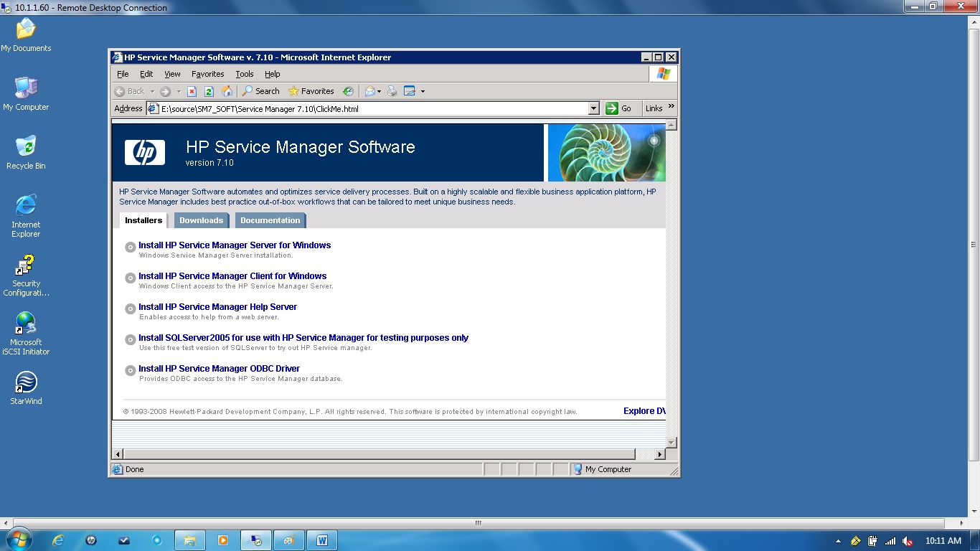
Task: Click the HP logo in page header
Action: [145, 152]
